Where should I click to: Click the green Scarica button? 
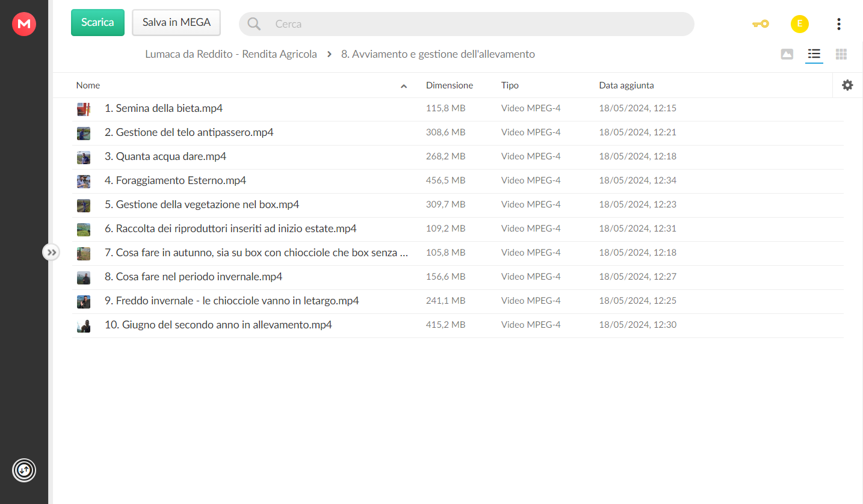coord(97,22)
